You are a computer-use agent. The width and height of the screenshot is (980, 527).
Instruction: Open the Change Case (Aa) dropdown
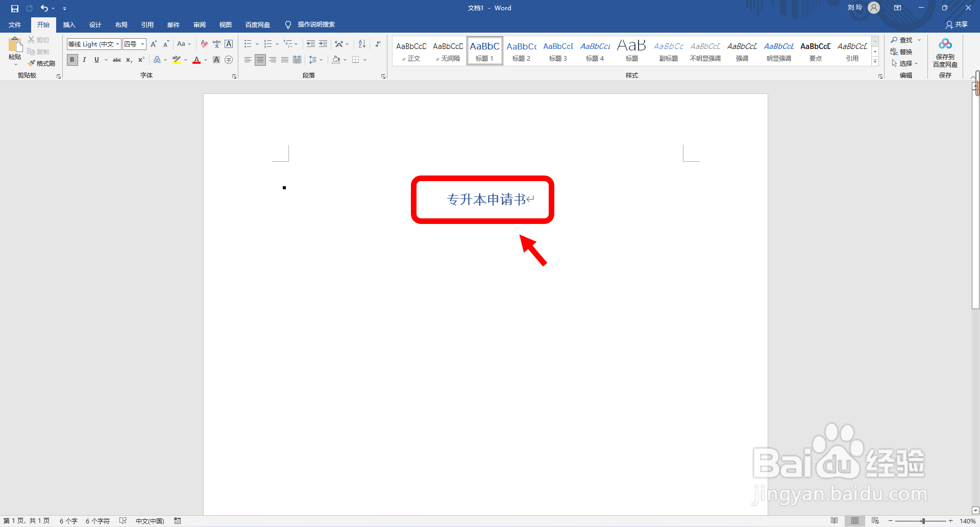pyautogui.click(x=184, y=44)
